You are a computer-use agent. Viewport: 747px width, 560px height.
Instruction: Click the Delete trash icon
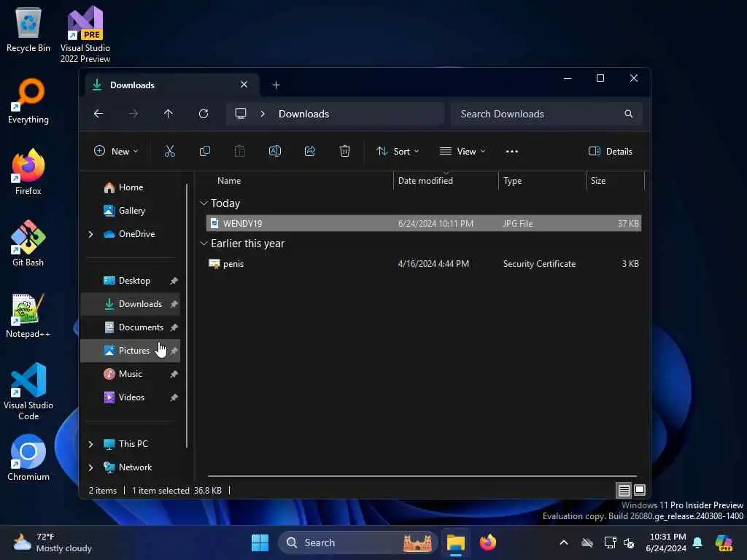coord(345,152)
